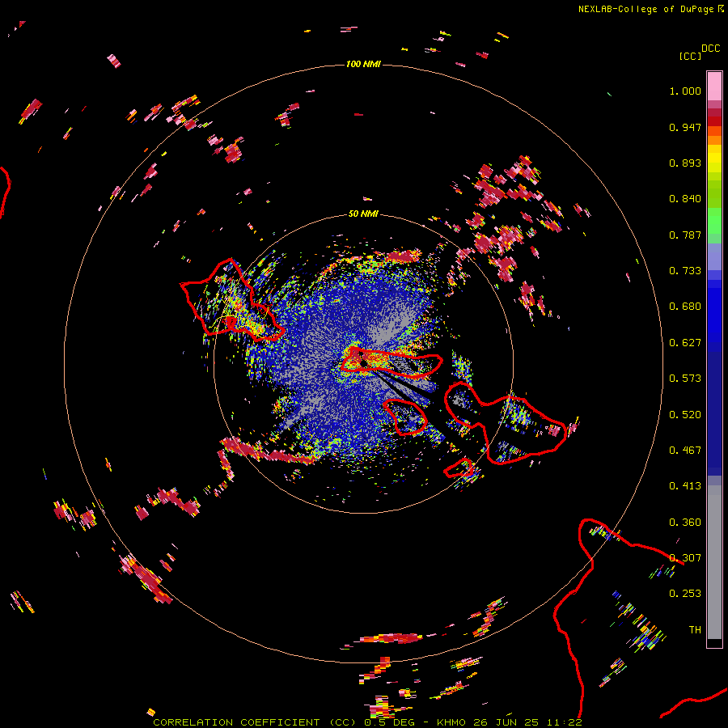Click the 0.307 scale value

point(685,557)
